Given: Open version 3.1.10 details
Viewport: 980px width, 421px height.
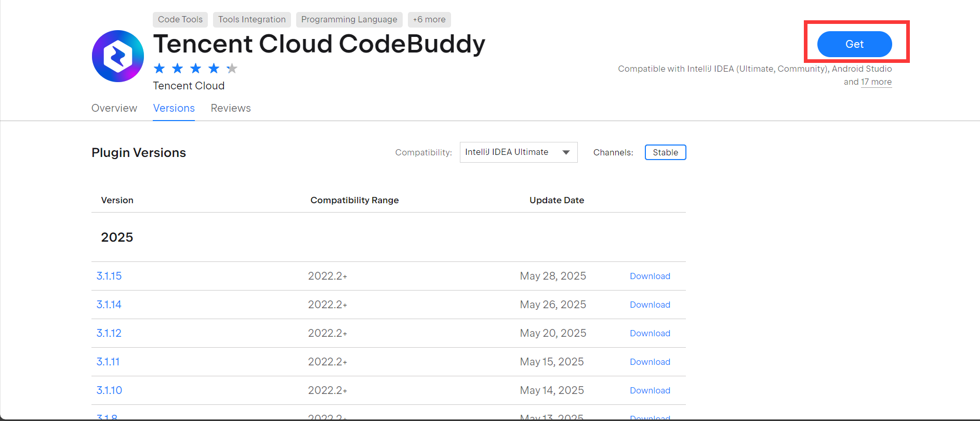Looking at the screenshot, I should pos(109,390).
